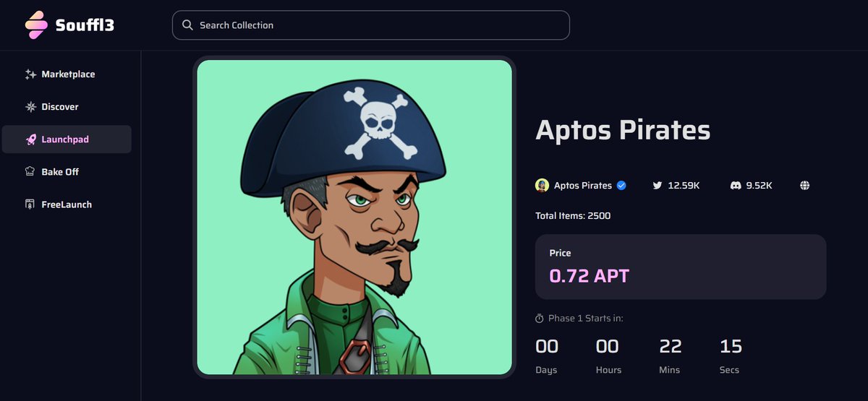Screen dimensions: 868x401
Task: Click the Twitter bird icon
Action: (658, 186)
